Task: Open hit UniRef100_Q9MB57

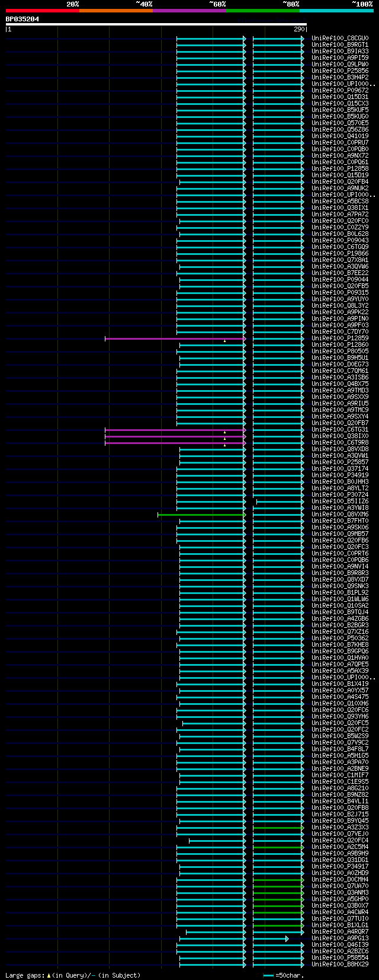Action: point(340,534)
